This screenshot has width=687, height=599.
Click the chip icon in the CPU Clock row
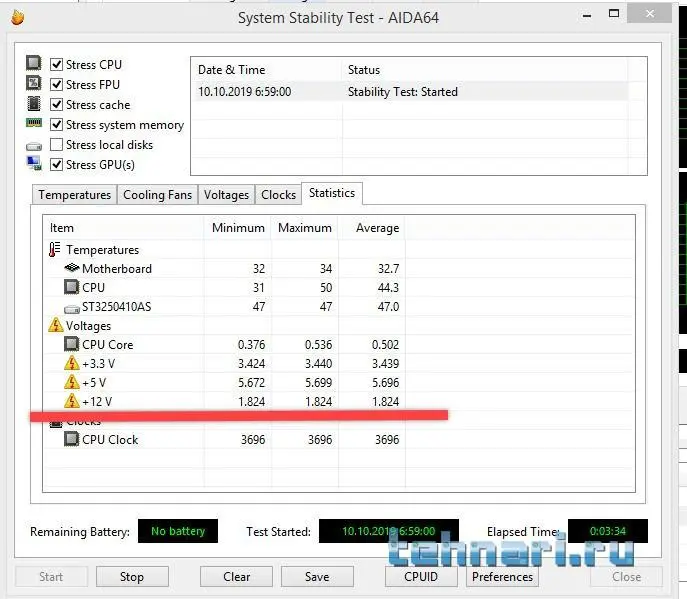(71, 439)
